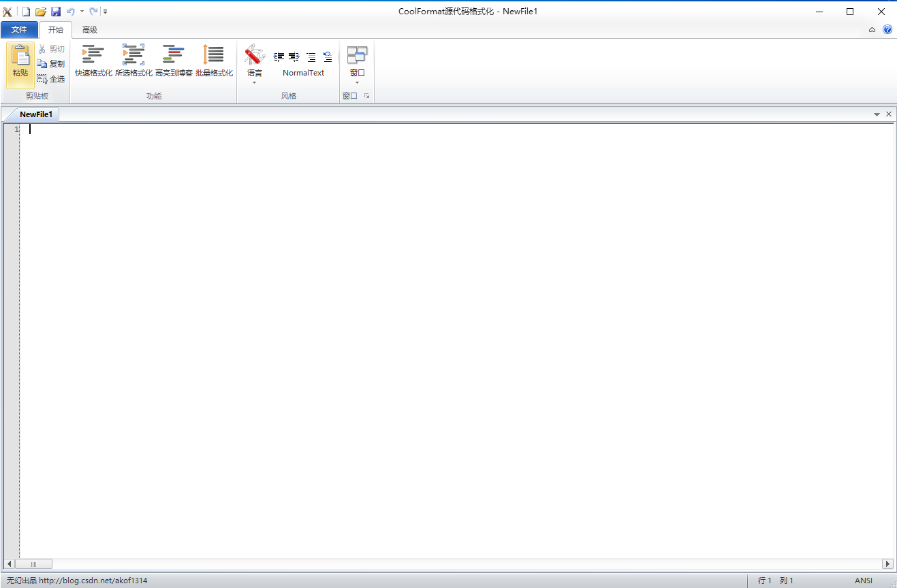Click the 行 1 row indicator in status bar
Image resolution: width=897 pixels, height=588 pixels.
(x=765, y=581)
